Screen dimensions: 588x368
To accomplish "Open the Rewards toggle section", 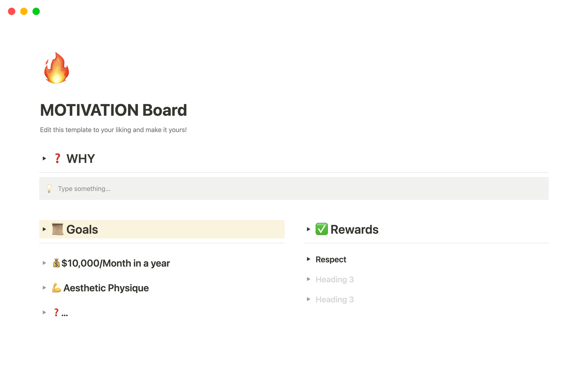I will coord(309,229).
